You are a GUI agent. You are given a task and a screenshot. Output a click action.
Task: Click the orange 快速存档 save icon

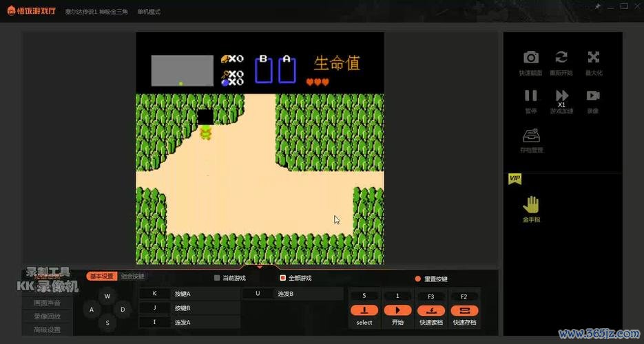(464, 310)
